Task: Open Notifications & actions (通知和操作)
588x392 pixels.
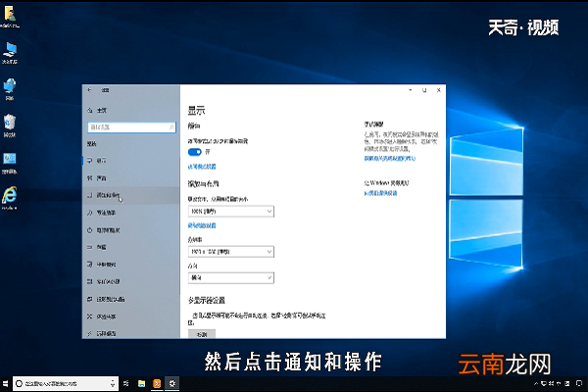Action: click(x=131, y=195)
